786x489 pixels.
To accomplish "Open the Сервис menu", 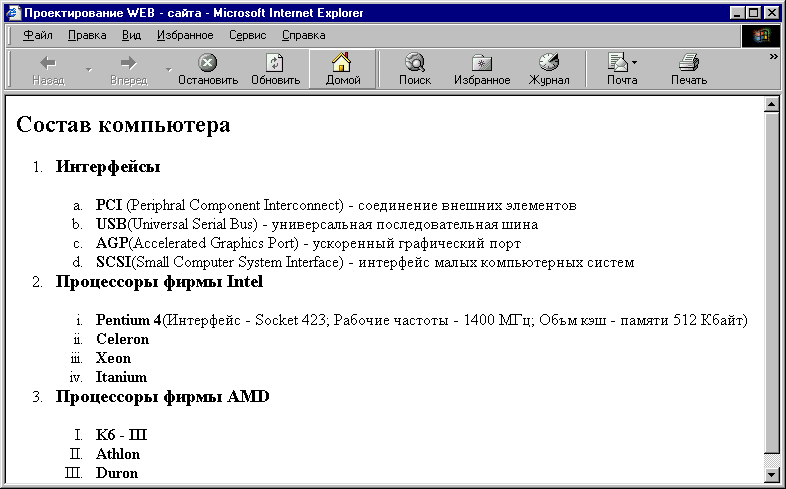I will click(248, 35).
